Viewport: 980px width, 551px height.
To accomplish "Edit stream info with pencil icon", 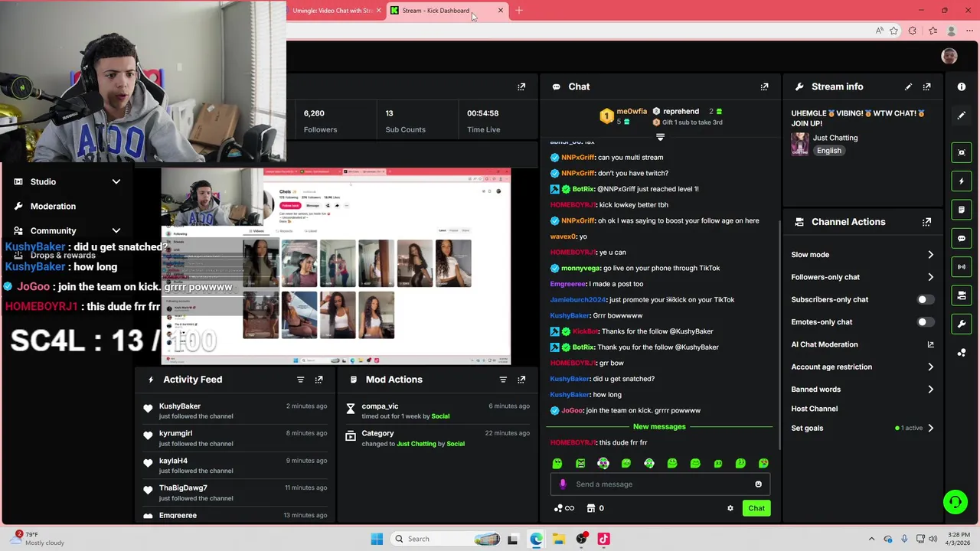I will [908, 86].
